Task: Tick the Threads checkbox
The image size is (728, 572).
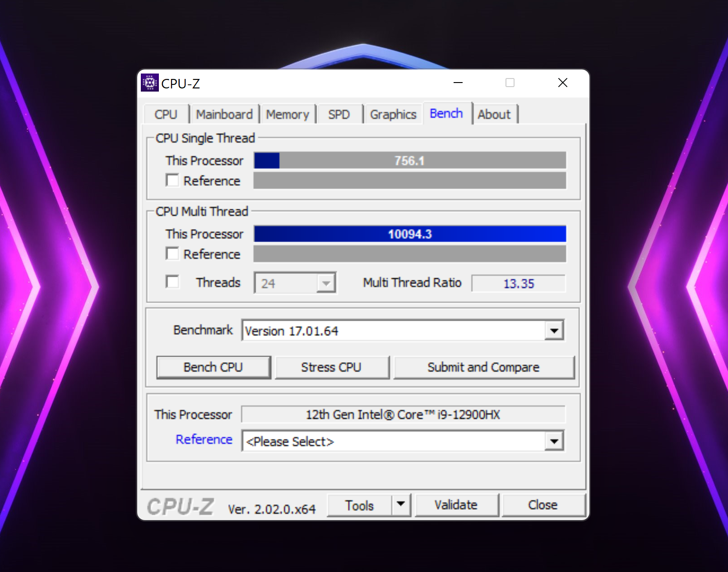Action: 172,282
